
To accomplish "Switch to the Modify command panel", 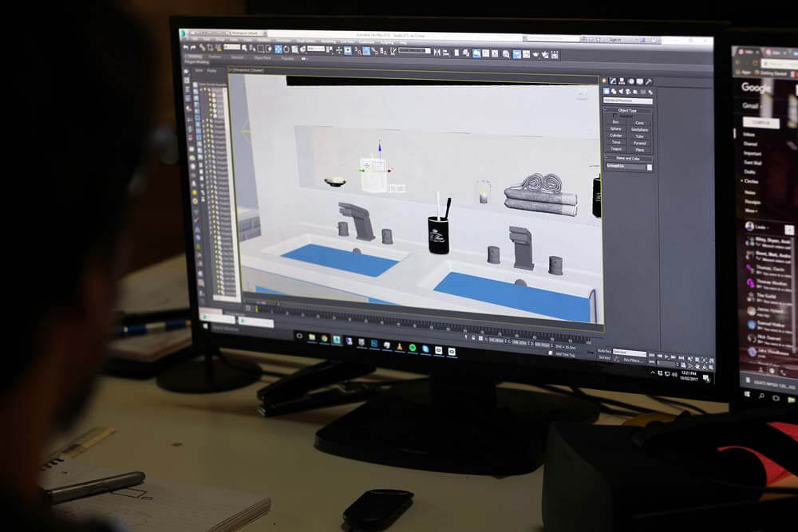I will (613, 81).
